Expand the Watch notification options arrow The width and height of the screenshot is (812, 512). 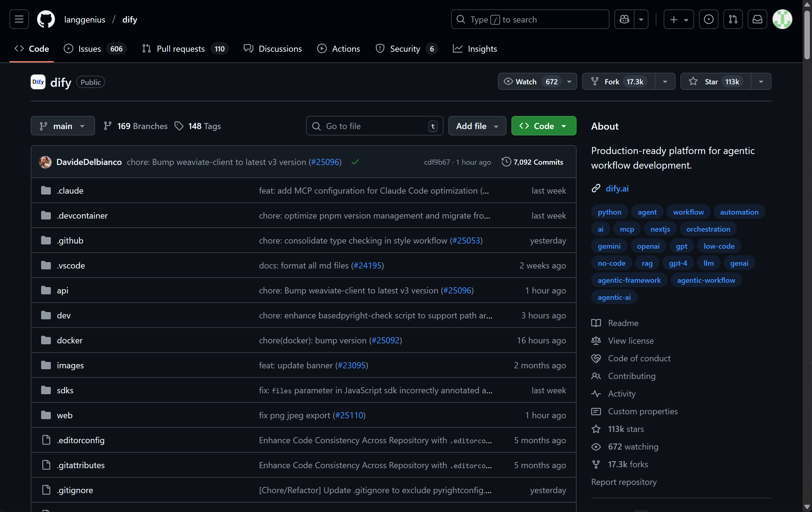[x=569, y=82]
